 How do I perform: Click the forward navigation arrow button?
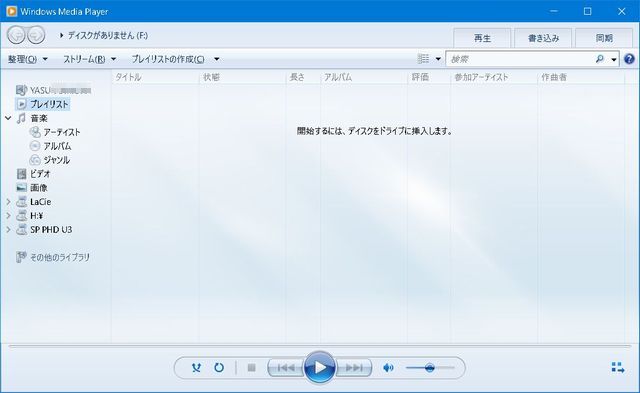pos(36,35)
